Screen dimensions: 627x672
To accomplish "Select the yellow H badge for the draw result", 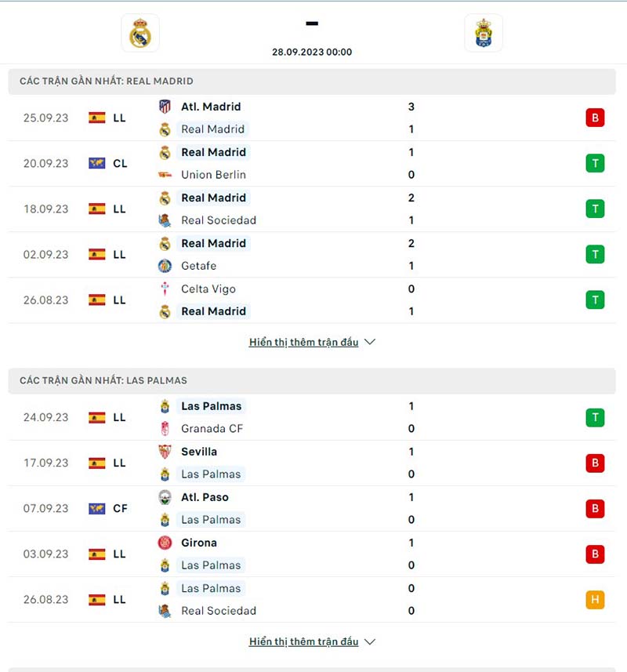I will tap(595, 599).
